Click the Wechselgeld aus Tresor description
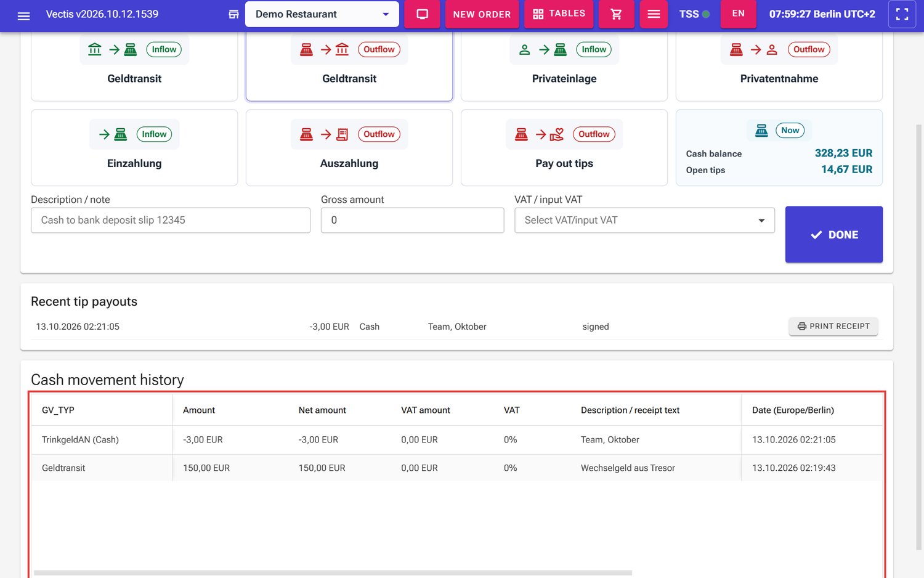The image size is (924, 578). (x=628, y=468)
